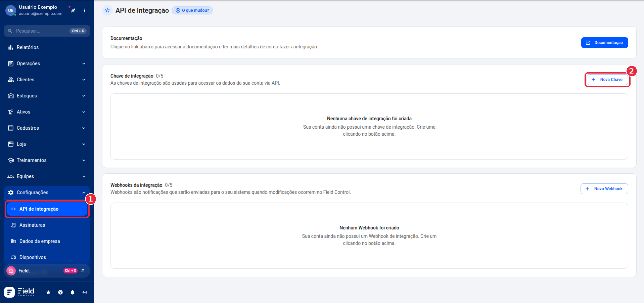This screenshot has width=644, height=303.
Task: Click the Estoques warehouse icon
Action: click(11, 96)
